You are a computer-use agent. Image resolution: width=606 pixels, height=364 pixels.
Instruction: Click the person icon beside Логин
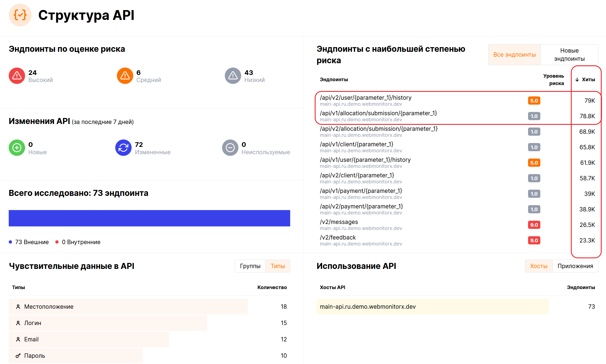18,323
